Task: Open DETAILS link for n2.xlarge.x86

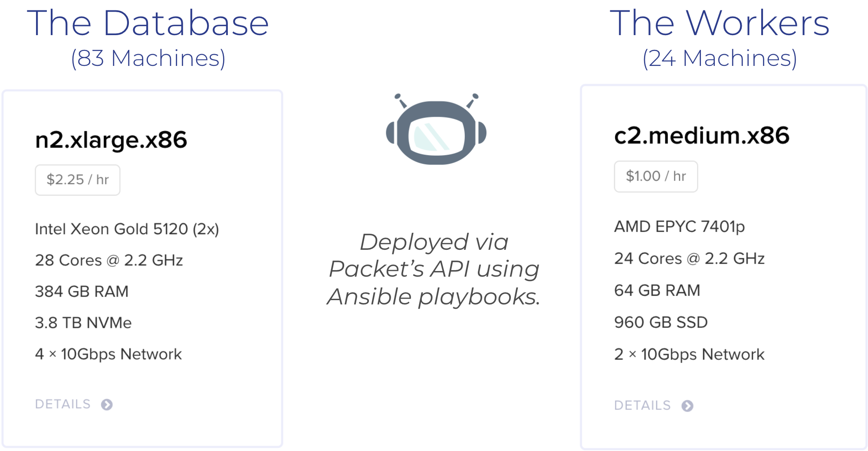Action: click(x=63, y=404)
